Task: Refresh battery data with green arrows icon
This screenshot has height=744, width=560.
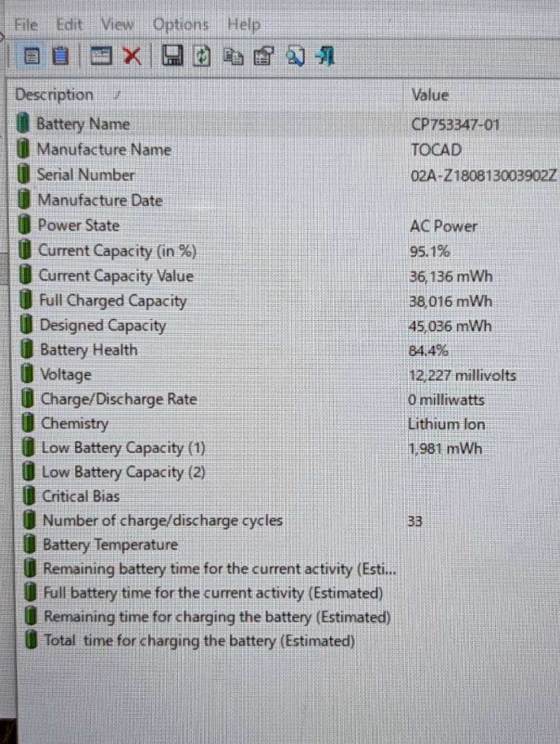Action: (201, 56)
